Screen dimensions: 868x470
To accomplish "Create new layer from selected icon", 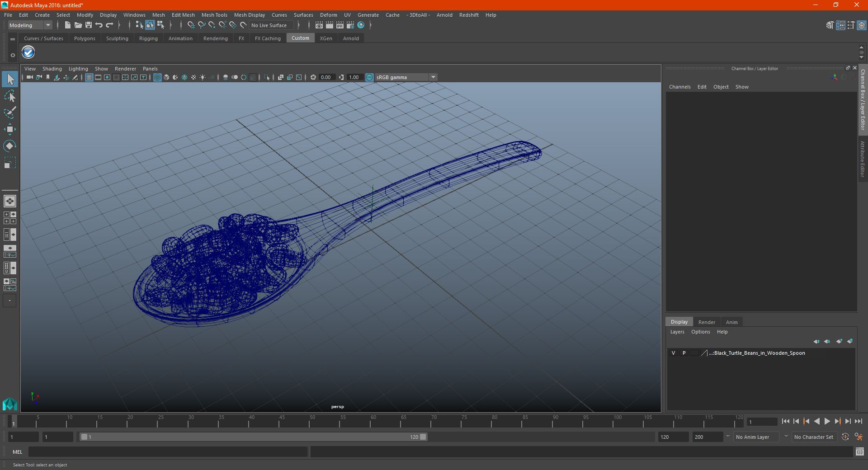I will tap(850, 341).
